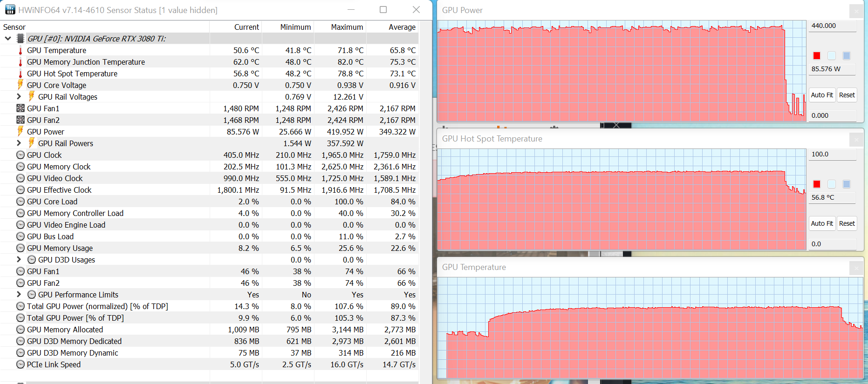Select the Total GPU Power (normalized) row
The height and width of the screenshot is (384, 868).
coord(209,306)
